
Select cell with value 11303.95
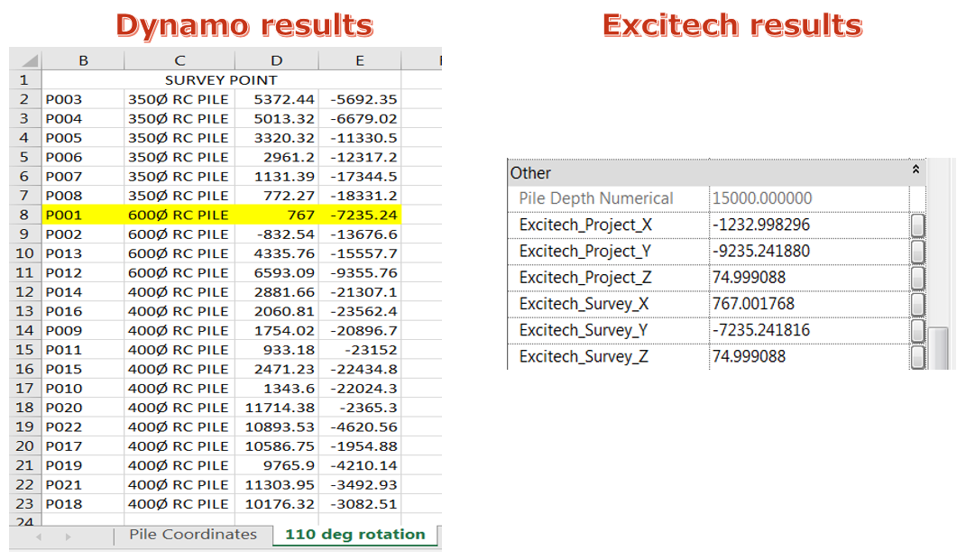(x=277, y=485)
